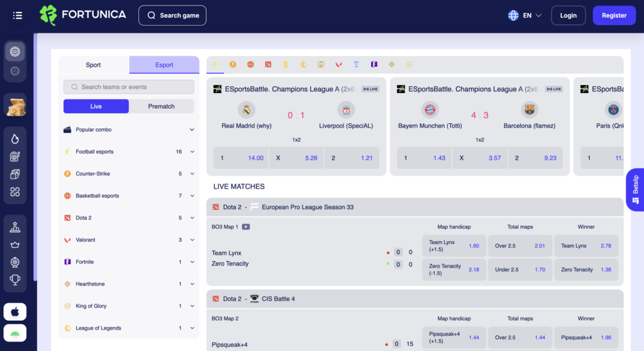Select League of Legends icon in filter bar
The width and height of the screenshot is (644, 351).
pos(304,65)
